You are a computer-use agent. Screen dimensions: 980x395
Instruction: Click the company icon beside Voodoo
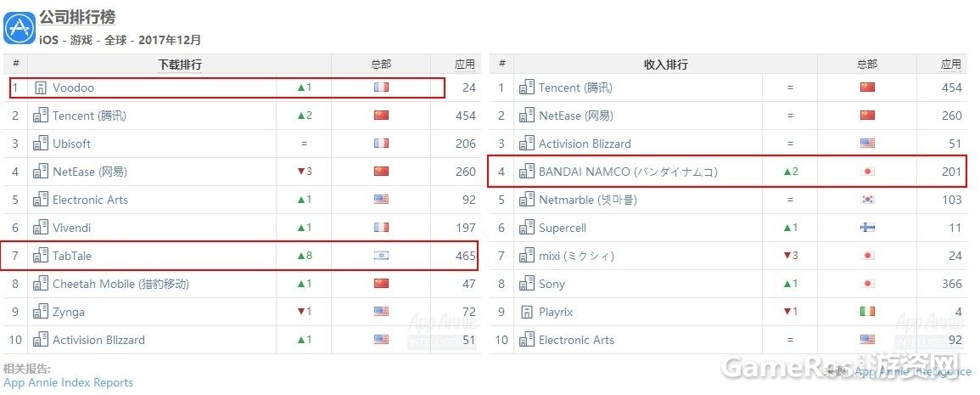point(41,87)
